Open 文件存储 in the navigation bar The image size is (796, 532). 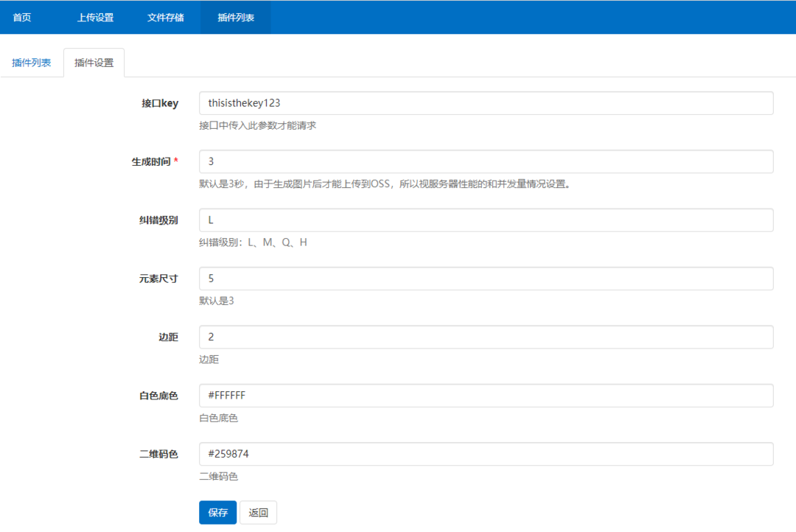point(166,17)
